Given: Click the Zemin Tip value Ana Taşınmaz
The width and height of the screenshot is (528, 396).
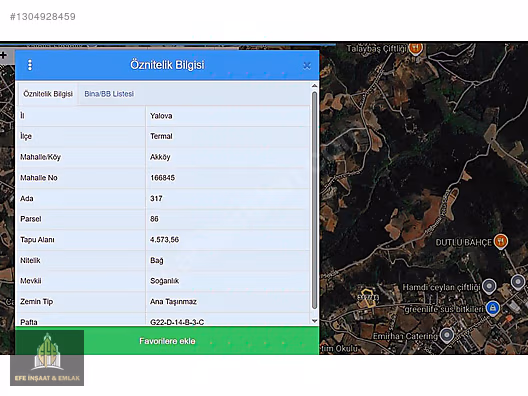Looking at the screenshot, I should pos(228,302).
